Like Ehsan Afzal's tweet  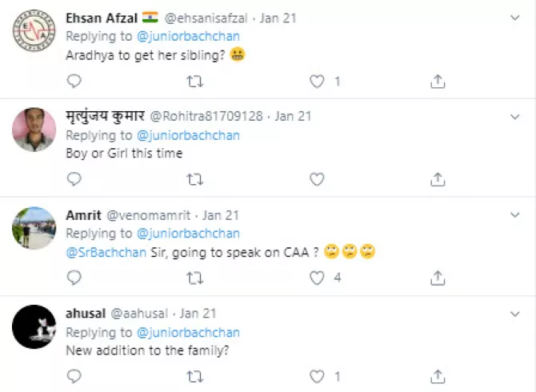(317, 81)
